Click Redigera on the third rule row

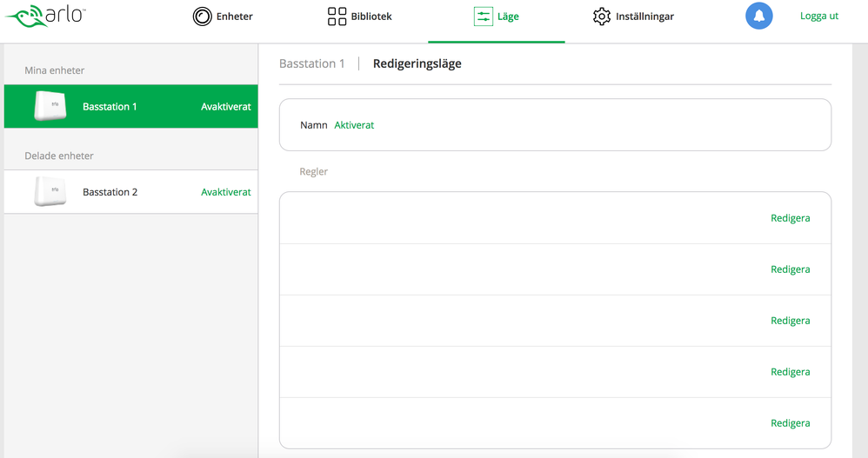790,321
